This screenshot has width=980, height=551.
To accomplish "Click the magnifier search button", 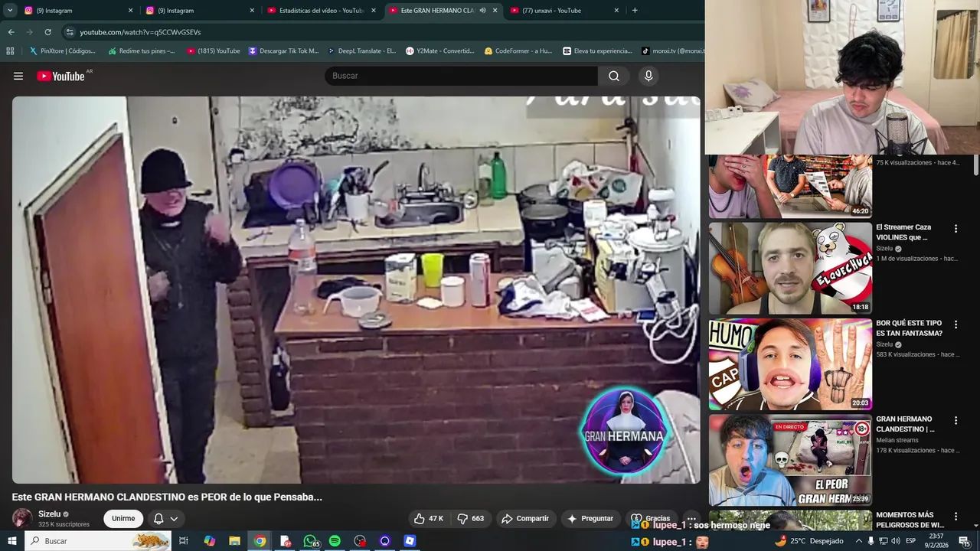I will tap(614, 76).
